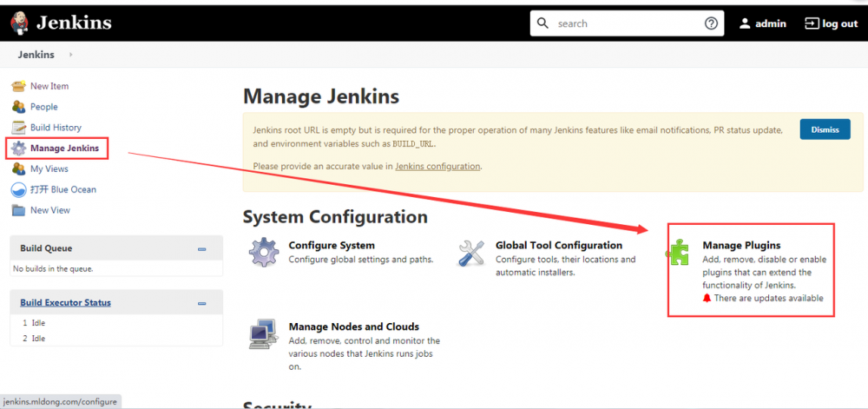This screenshot has height=409, width=868.
Task: Open My Views sidebar link
Action: [49, 168]
